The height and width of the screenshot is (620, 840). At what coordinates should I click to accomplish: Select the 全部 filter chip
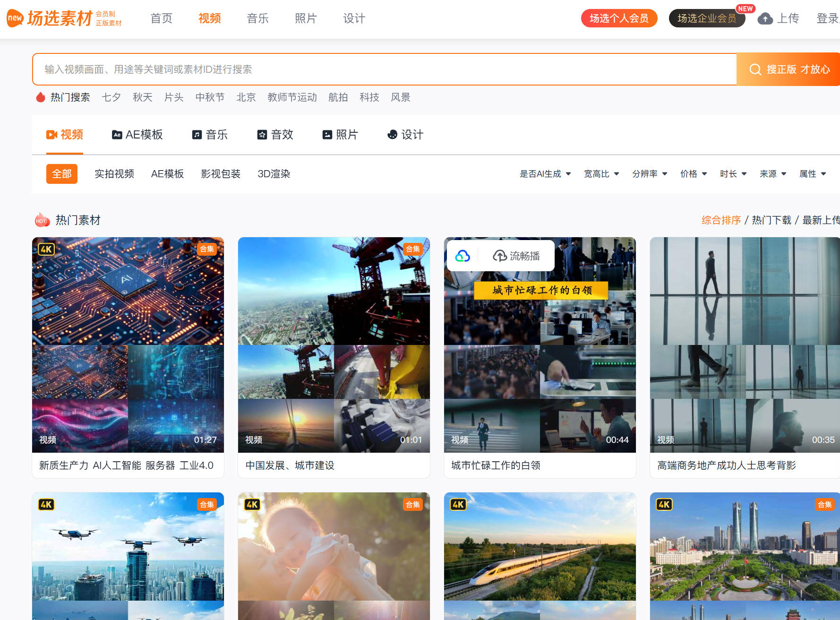click(x=61, y=174)
